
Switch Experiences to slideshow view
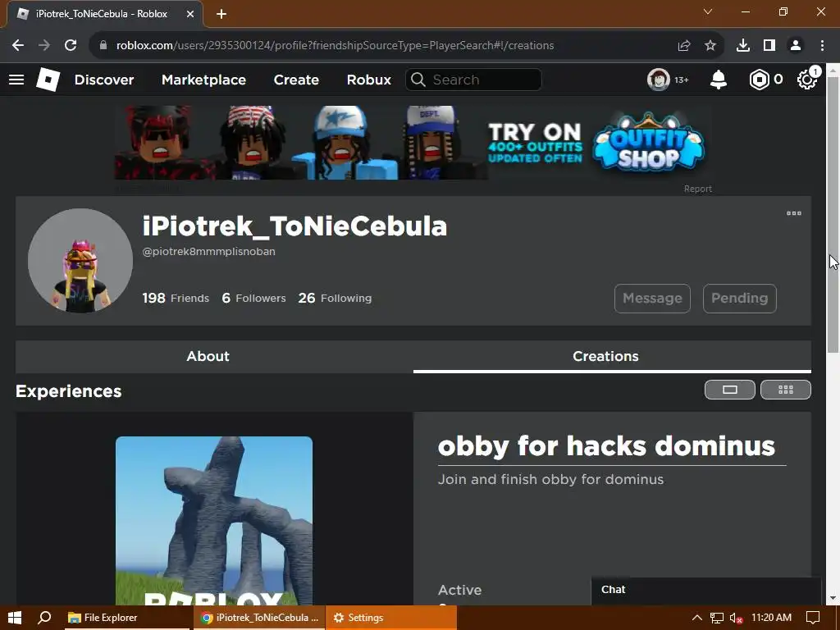[x=729, y=390]
